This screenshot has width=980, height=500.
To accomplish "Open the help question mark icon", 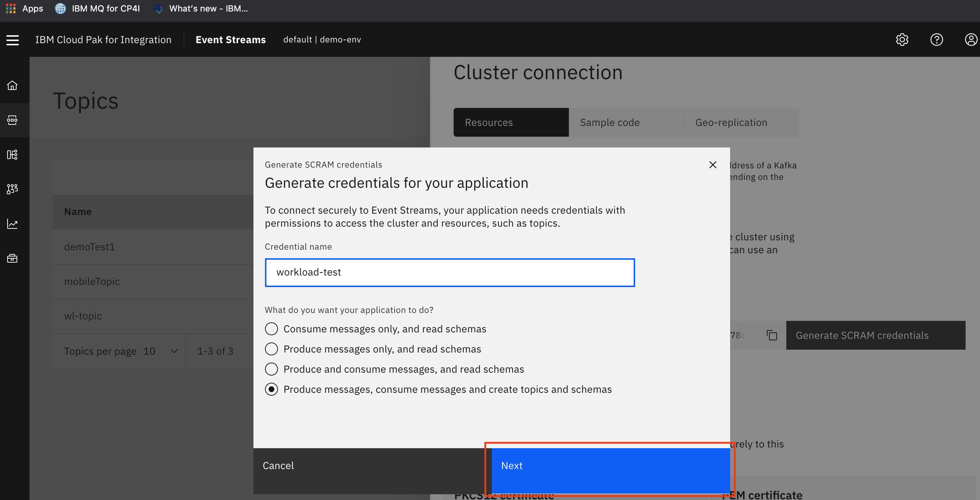I will pos(937,40).
